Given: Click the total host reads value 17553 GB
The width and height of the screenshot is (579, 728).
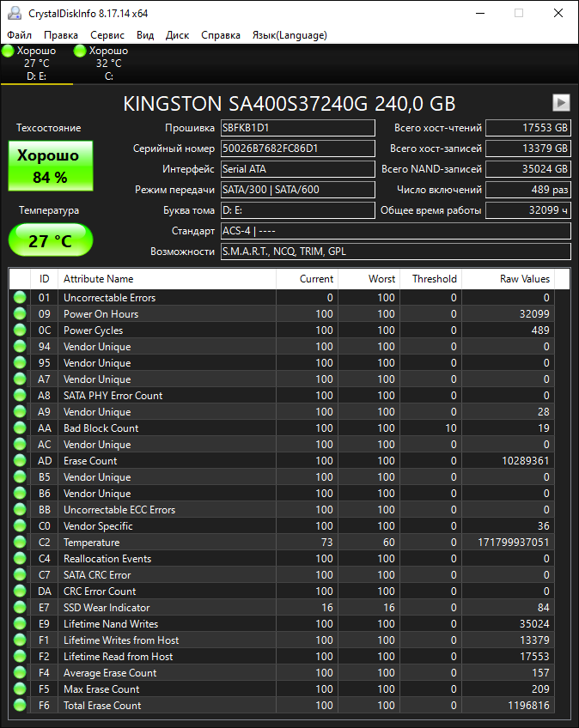Looking at the screenshot, I should pos(528,128).
